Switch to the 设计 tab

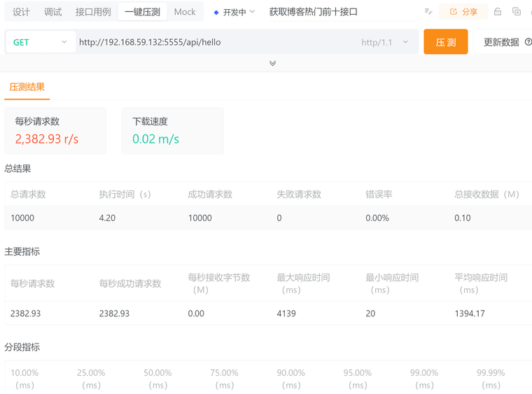(x=22, y=12)
